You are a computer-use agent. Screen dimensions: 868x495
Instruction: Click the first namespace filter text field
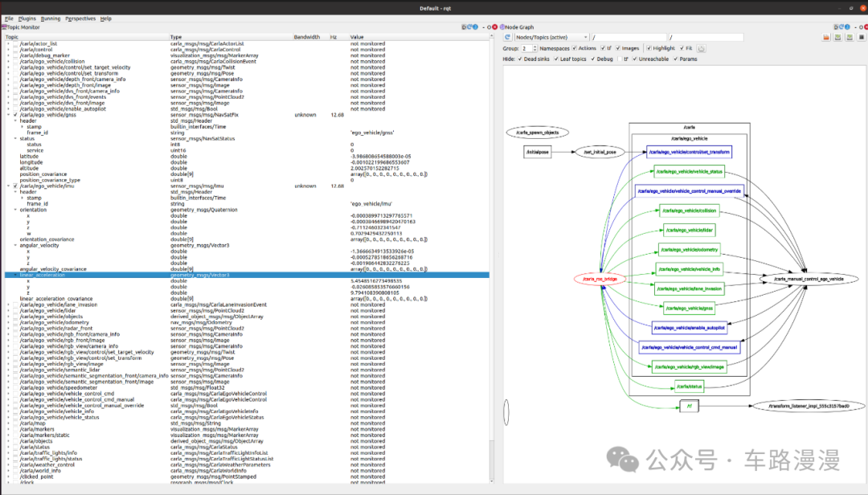click(628, 37)
